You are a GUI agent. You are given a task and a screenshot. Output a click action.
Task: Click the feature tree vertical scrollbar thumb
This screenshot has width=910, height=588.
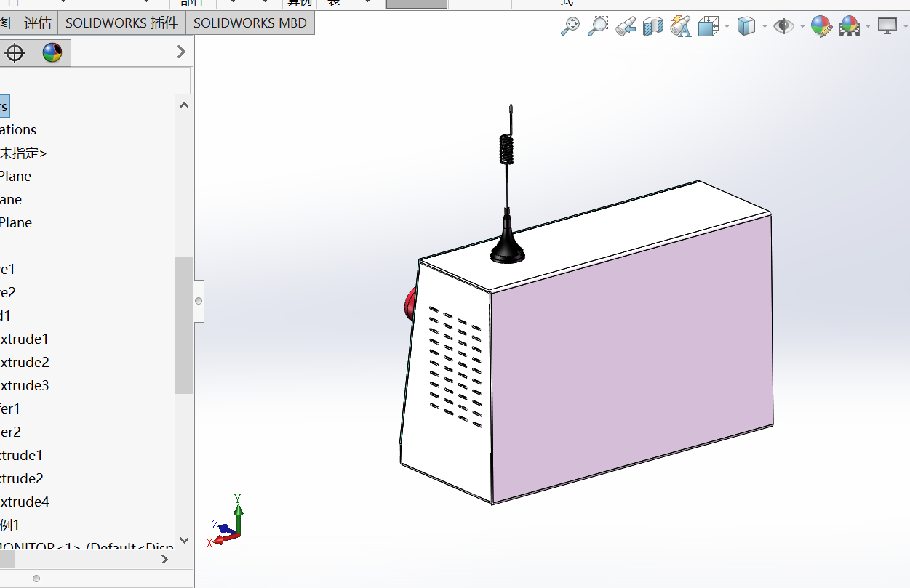click(184, 325)
